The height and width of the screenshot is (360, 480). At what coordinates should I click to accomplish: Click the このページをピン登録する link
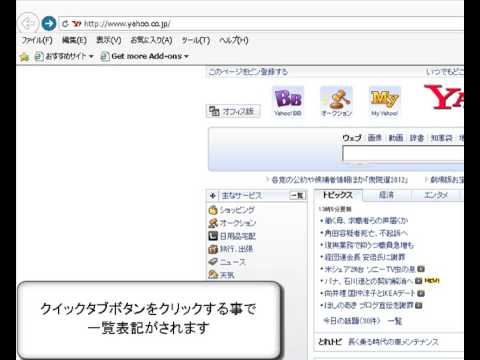[x=248, y=72]
